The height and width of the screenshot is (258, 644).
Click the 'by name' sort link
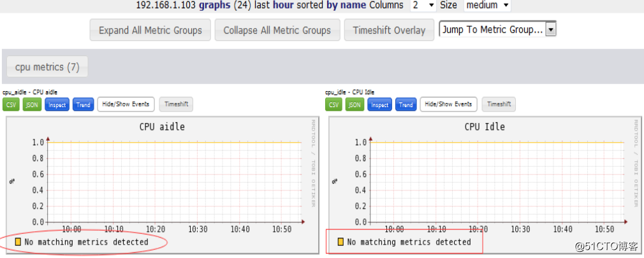click(346, 5)
